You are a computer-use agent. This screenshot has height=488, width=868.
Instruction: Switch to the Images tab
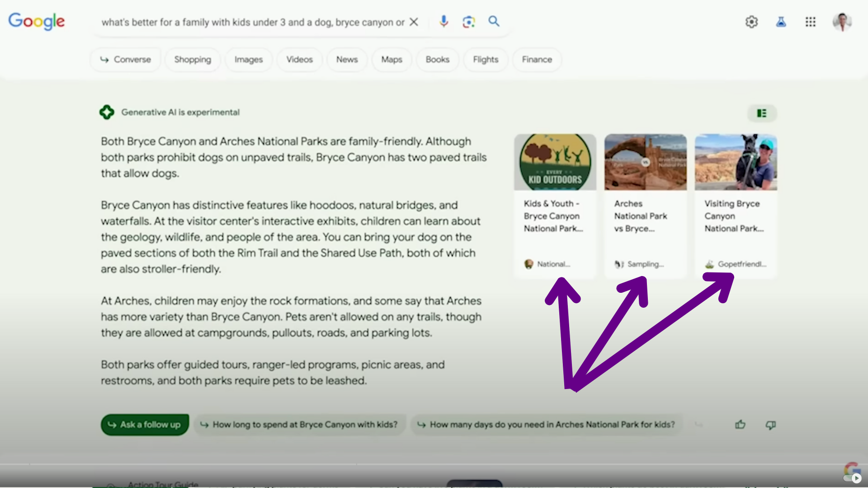click(248, 60)
